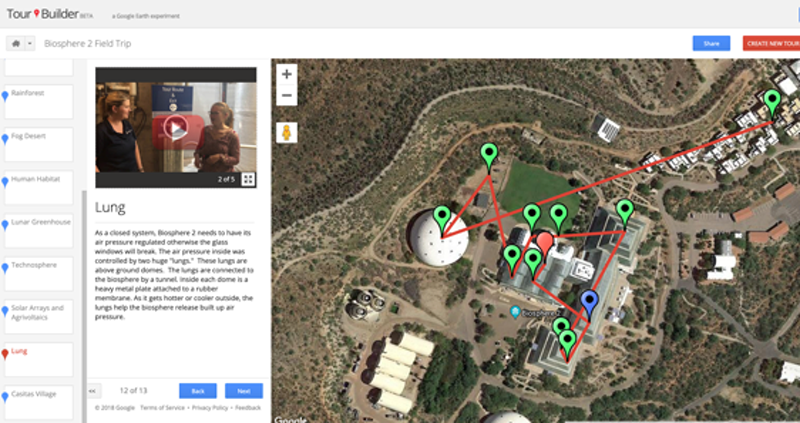
Task: Open Terms of Service link
Action: [162, 408]
